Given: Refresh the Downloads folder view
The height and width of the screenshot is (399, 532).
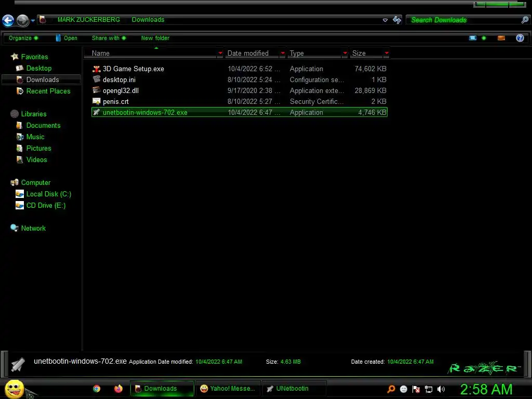Looking at the screenshot, I should pyautogui.click(x=396, y=20).
